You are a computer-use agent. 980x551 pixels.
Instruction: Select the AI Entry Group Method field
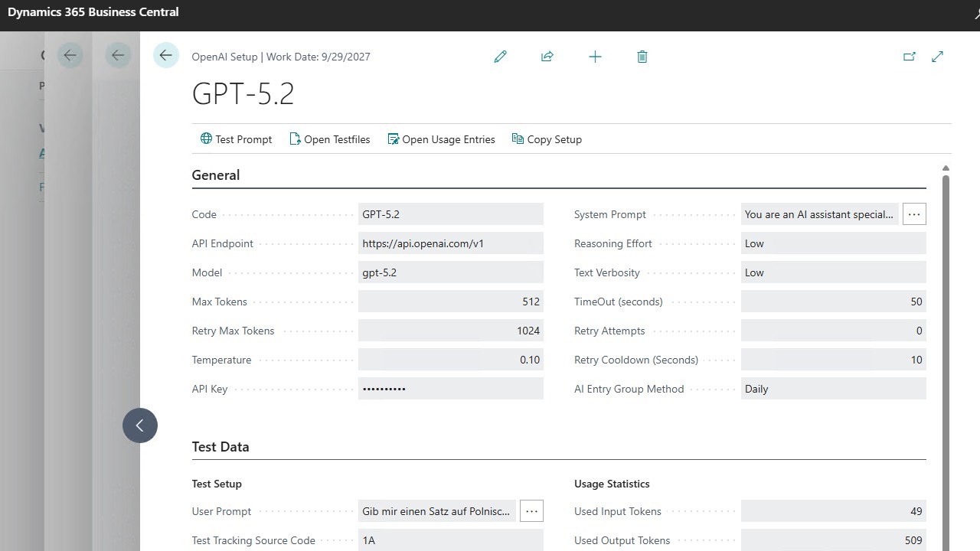coord(833,389)
